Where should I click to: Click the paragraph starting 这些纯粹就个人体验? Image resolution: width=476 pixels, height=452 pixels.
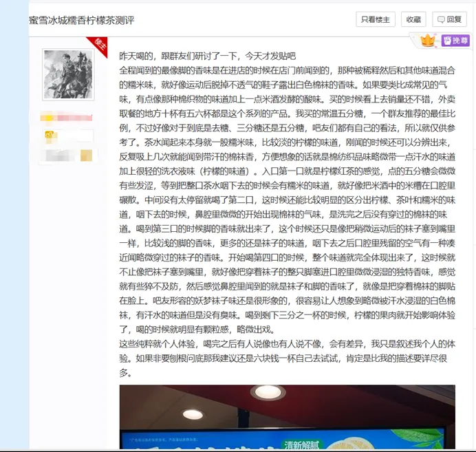coord(287,358)
